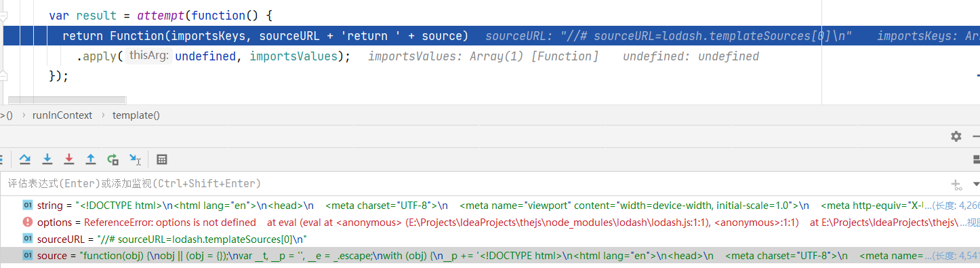Image resolution: width=980 pixels, height=268 pixels.
Task: Click the fold marker beside var result line
Action: [3, 14]
